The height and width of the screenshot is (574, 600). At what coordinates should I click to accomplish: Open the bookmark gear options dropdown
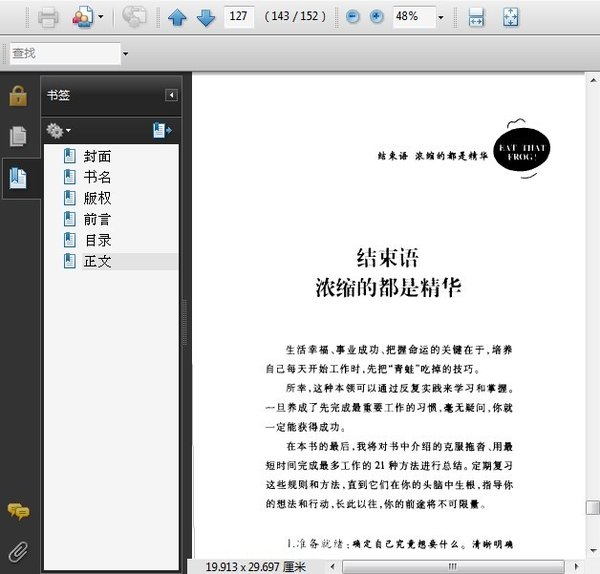[x=58, y=131]
